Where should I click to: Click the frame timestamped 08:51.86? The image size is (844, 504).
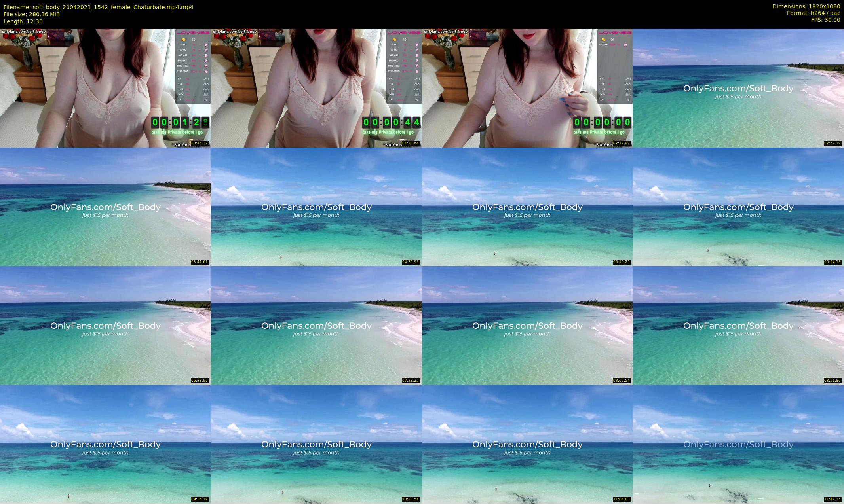[x=738, y=325]
